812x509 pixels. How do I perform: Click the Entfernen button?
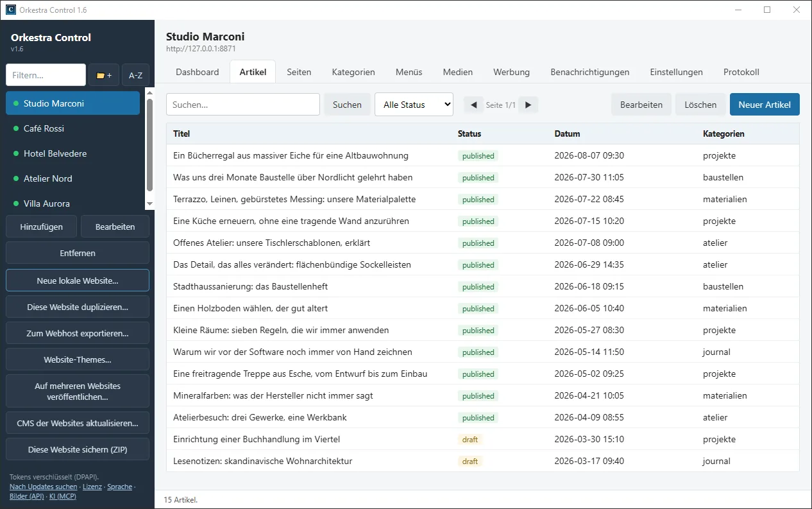(78, 253)
